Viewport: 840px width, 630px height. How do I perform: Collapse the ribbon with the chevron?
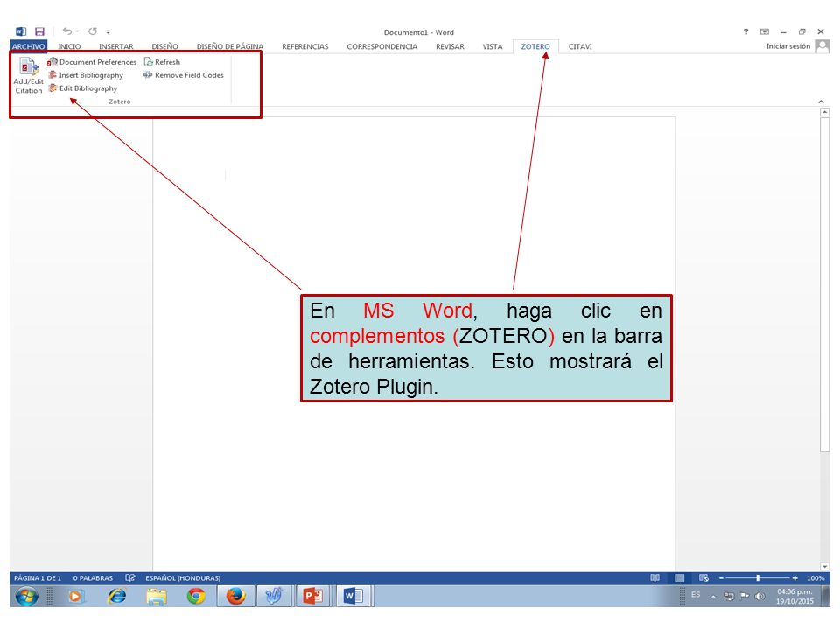821,101
